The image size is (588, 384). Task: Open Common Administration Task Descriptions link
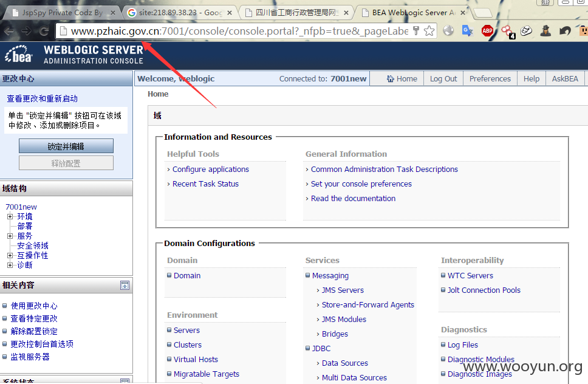[x=385, y=170]
